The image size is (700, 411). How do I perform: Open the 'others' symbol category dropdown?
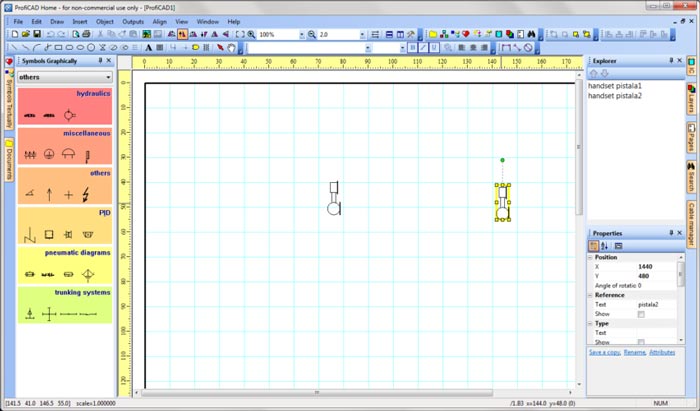pyautogui.click(x=108, y=77)
